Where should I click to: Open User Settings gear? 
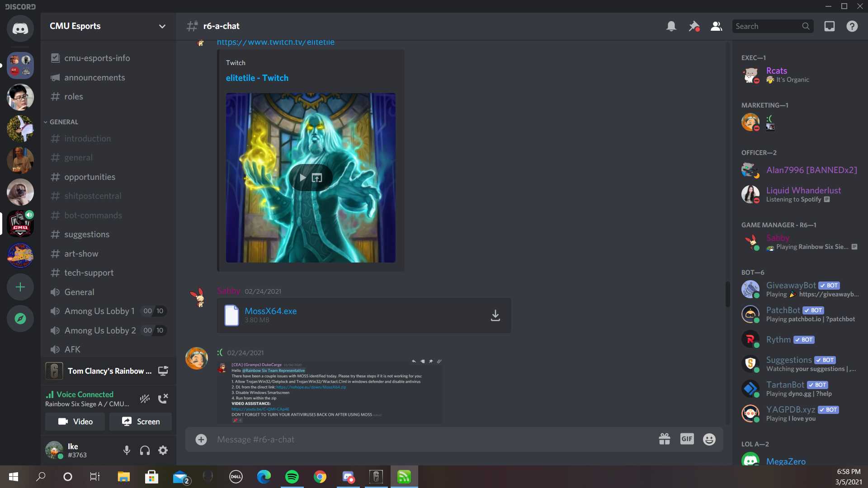click(x=163, y=450)
